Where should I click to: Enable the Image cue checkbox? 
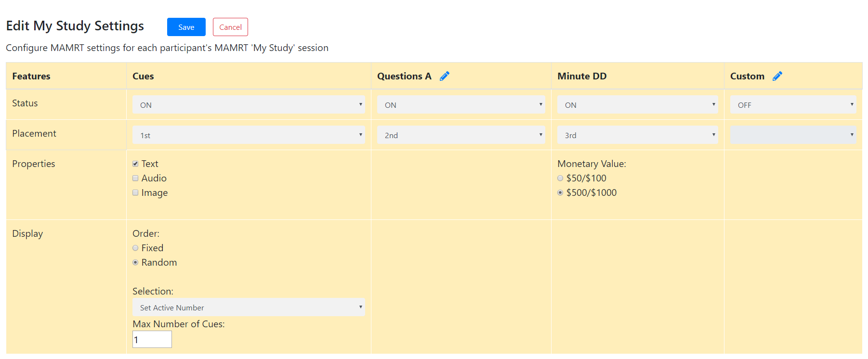[x=135, y=192]
